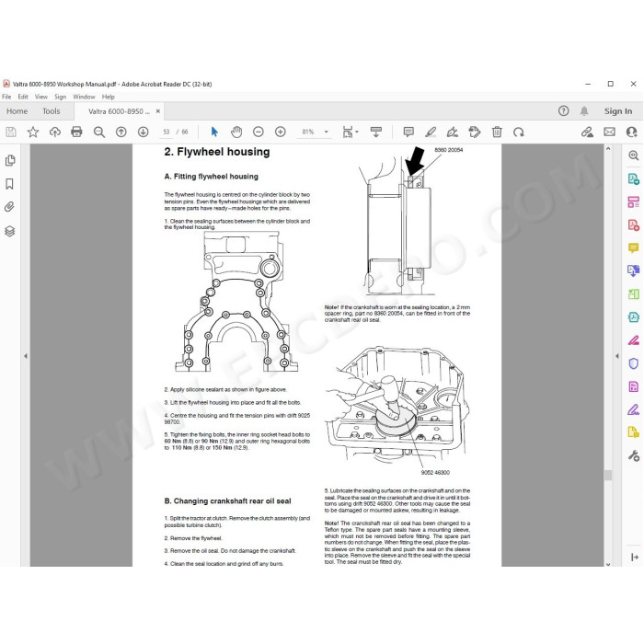Select the Valtra 6000-8950 document tab
644x644 pixels.
coord(119,111)
